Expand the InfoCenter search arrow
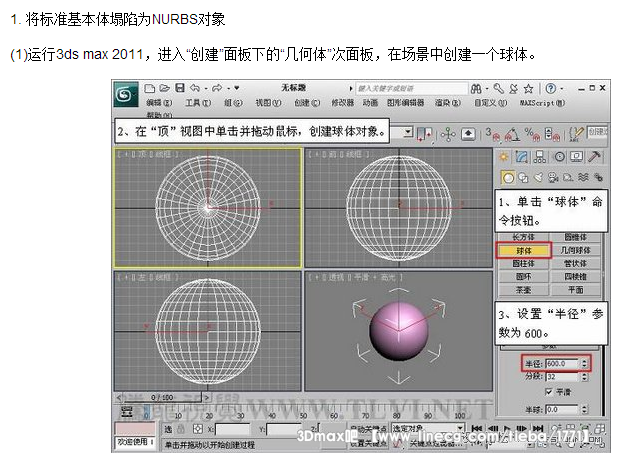 (351, 88)
